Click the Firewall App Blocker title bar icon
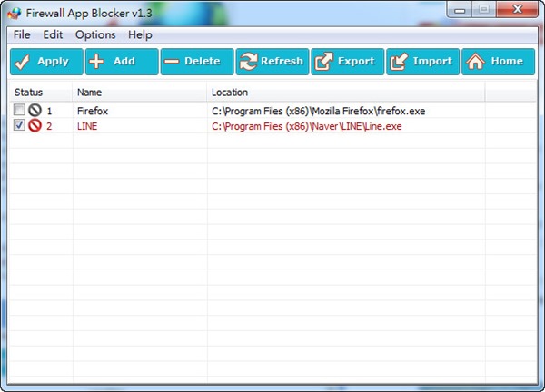This screenshot has height=392, width=545. coord(14,14)
